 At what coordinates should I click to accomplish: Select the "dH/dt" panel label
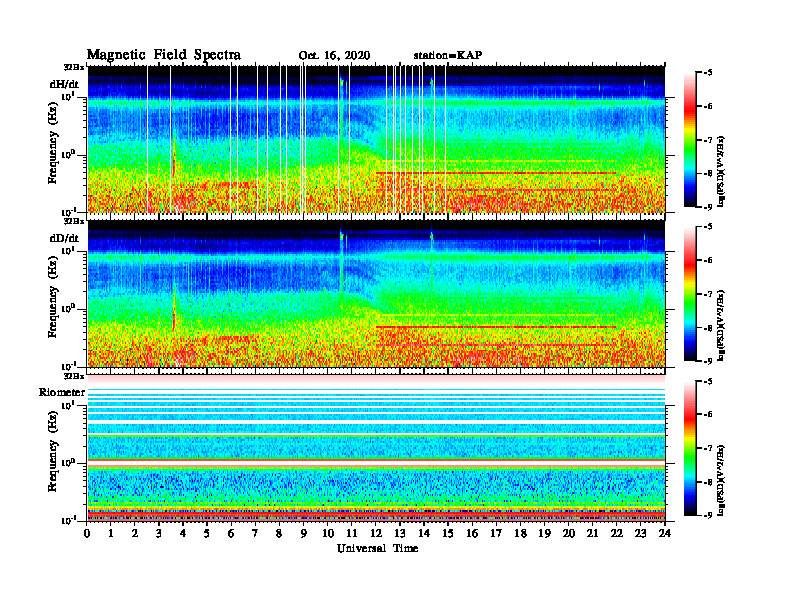point(64,84)
